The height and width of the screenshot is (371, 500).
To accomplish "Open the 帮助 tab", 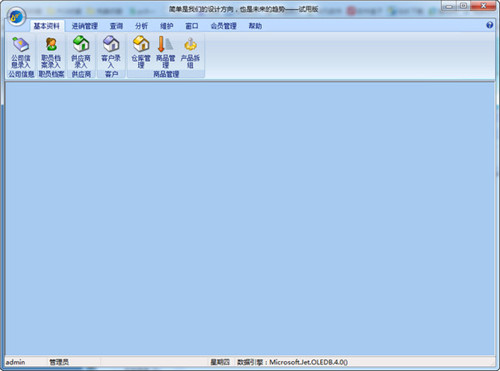I will (255, 26).
